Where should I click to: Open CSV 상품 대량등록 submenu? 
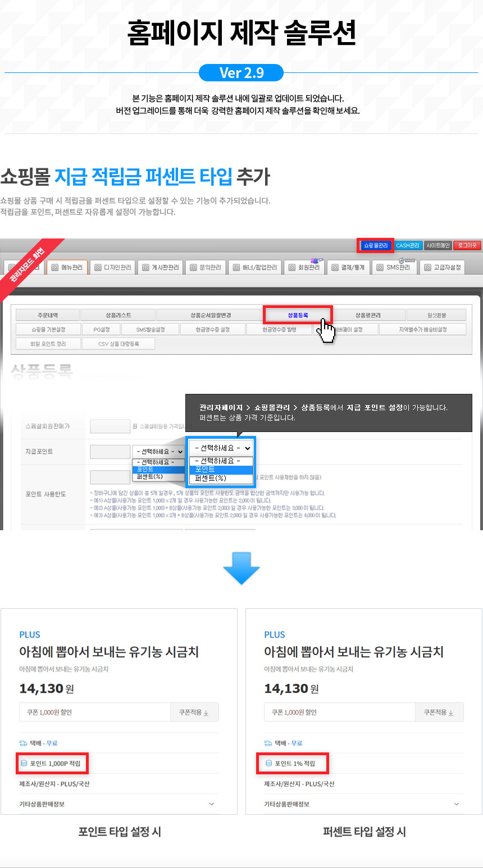point(119,343)
